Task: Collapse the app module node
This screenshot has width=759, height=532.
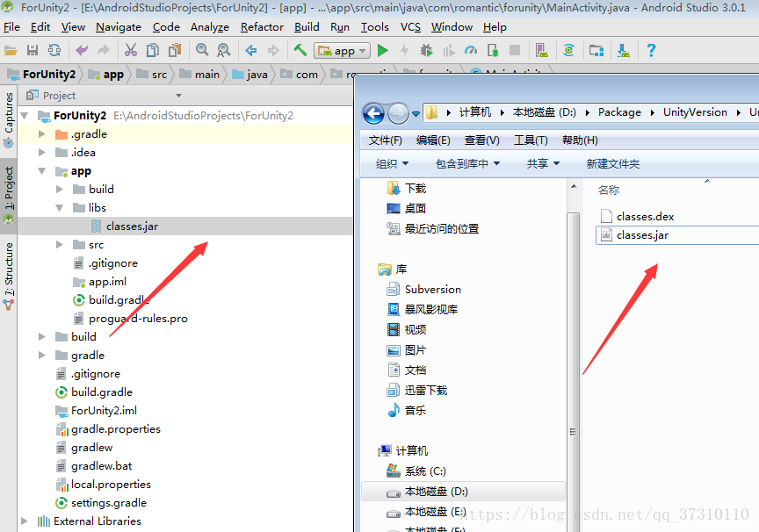Action: [42, 171]
